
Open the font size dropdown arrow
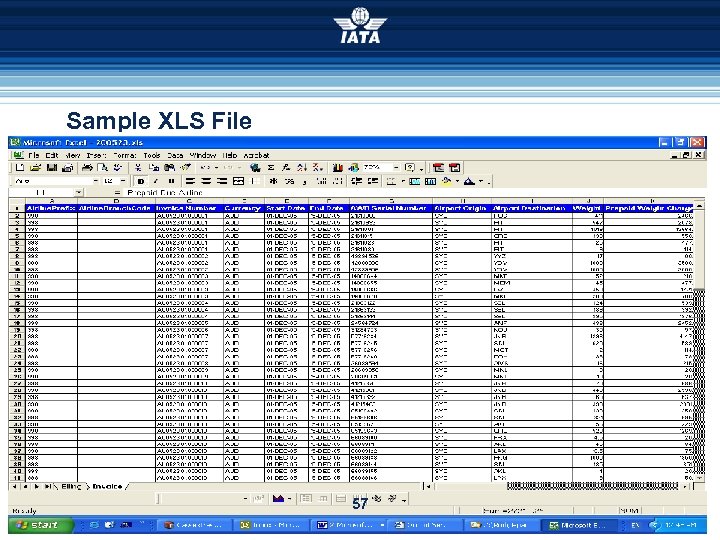pos(123,181)
